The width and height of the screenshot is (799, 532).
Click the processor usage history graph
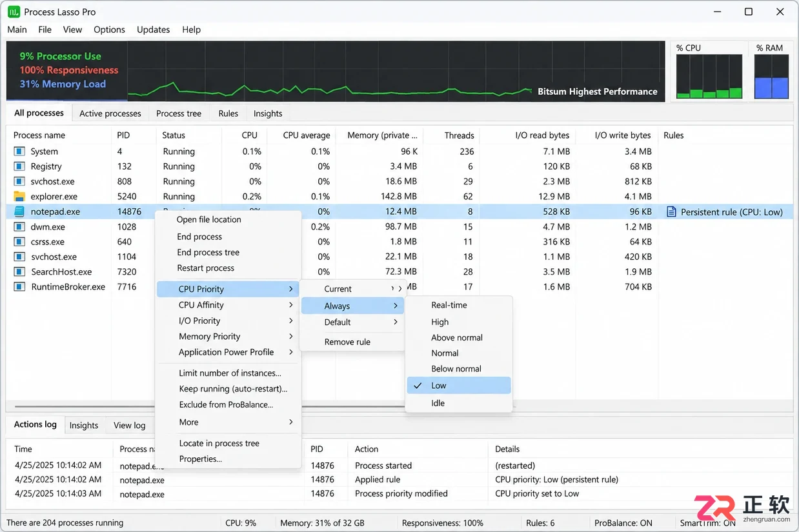(396, 72)
